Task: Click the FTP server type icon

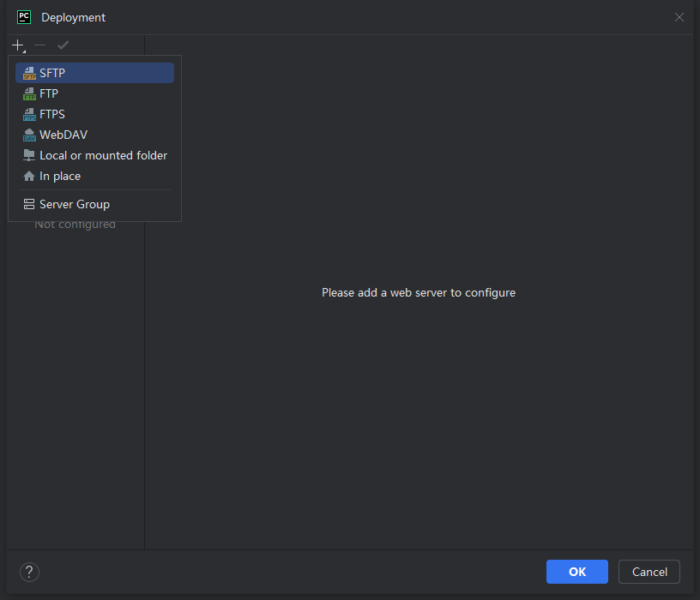Action: (x=29, y=93)
